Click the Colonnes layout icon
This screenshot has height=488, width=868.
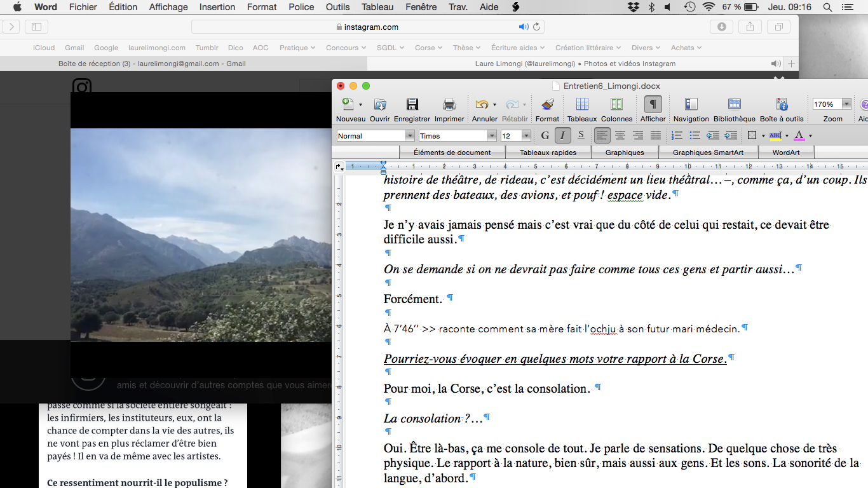pos(616,105)
